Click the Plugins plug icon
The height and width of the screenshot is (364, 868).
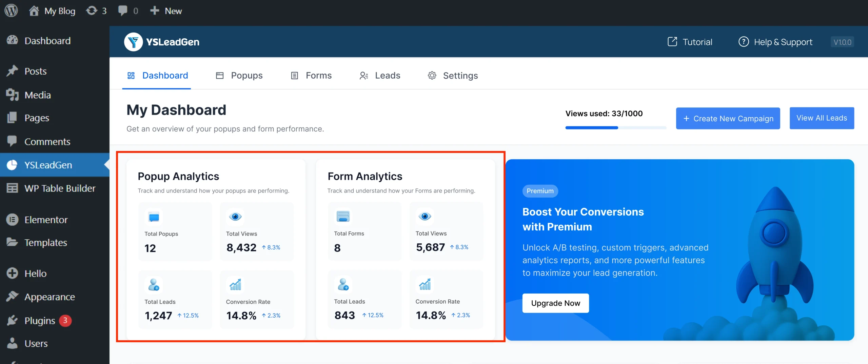[12, 320]
